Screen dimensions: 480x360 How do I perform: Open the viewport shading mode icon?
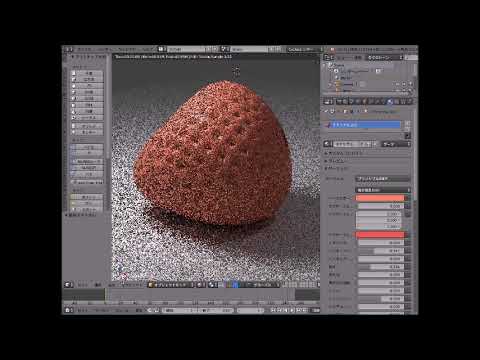[x=201, y=285]
